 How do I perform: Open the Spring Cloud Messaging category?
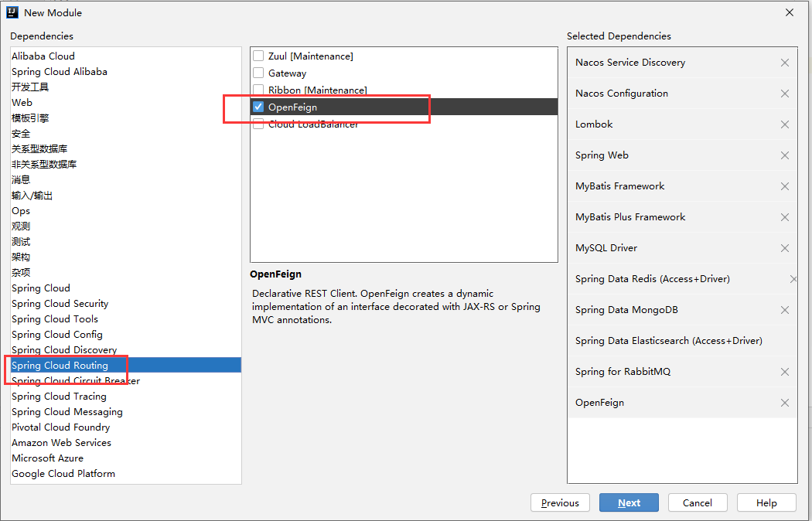[126, 412]
